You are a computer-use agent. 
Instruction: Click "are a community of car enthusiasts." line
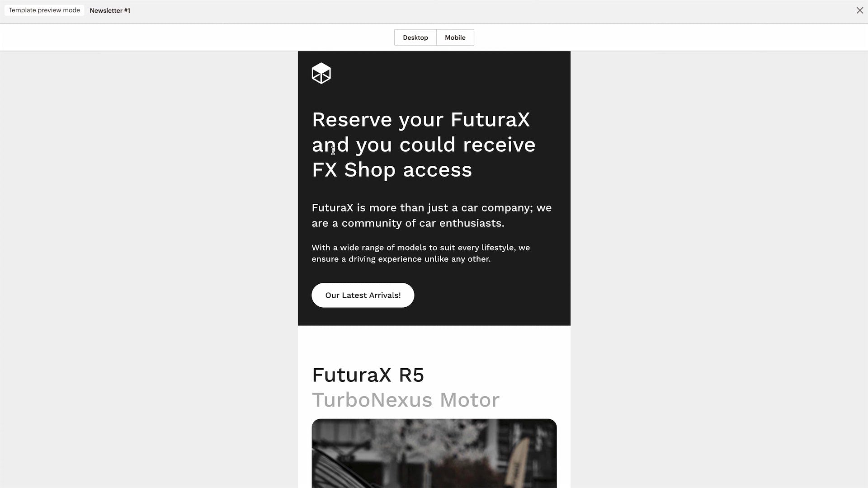pyautogui.click(x=408, y=223)
